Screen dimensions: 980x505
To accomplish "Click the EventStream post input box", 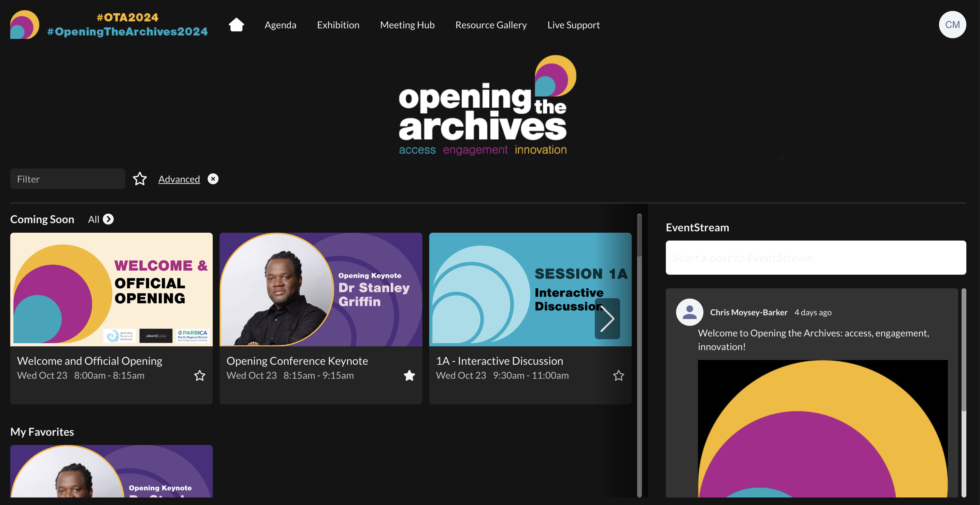I will pyautogui.click(x=816, y=257).
